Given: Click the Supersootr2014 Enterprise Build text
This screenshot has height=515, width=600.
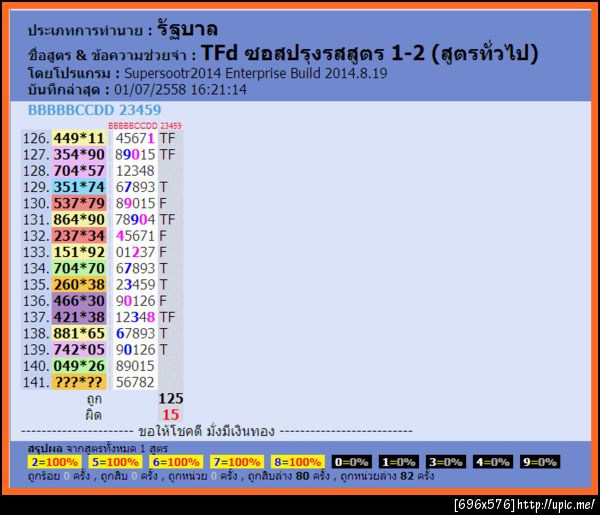Looking at the screenshot, I should [x=256, y=73].
